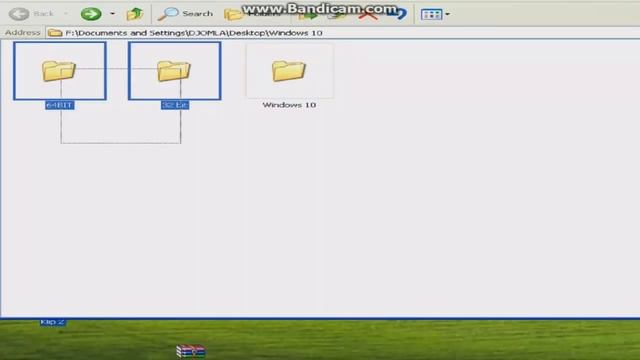The image size is (640, 360).
Task: Open the Search pane
Action: tap(186, 14)
